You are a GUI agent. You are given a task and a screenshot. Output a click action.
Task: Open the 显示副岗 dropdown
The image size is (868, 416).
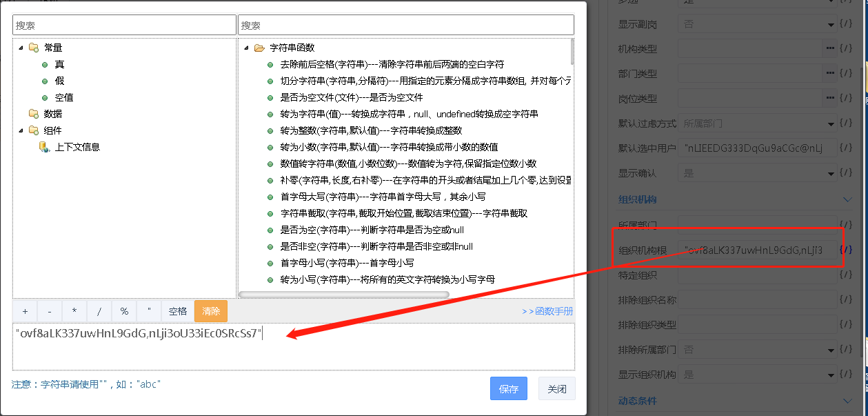coord(831,25)
